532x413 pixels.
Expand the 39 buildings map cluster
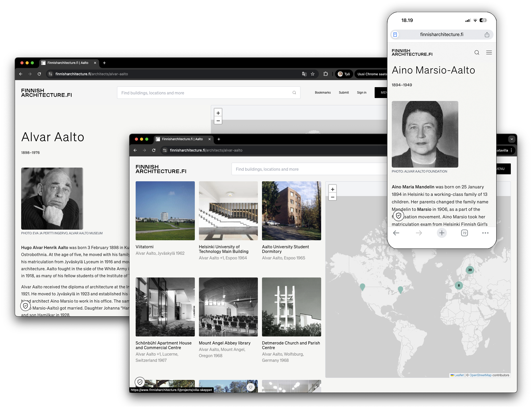point(470,270)
